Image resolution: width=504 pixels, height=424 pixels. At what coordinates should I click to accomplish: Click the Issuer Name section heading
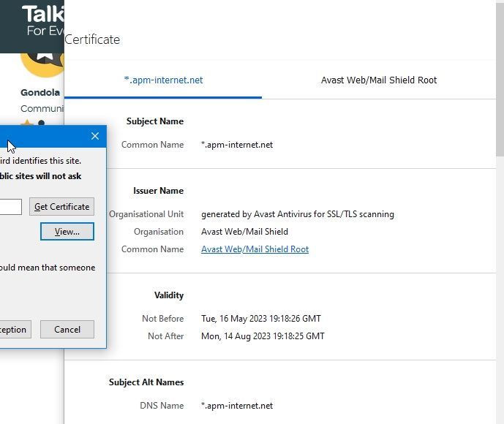(159, 191)
